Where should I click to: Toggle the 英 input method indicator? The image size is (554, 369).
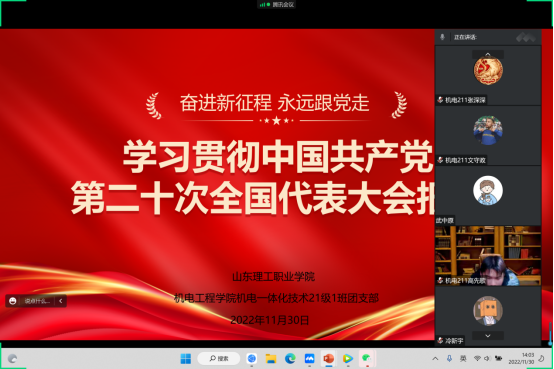[x=463, y=359]
